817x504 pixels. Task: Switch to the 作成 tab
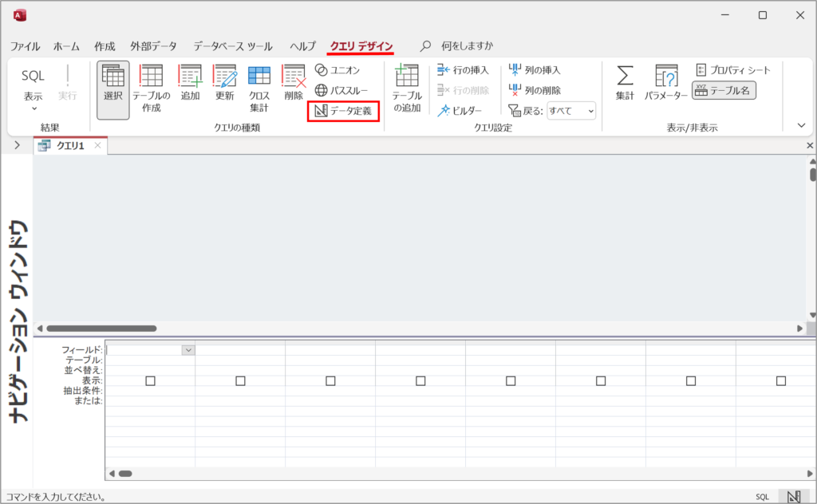[105, 46]
